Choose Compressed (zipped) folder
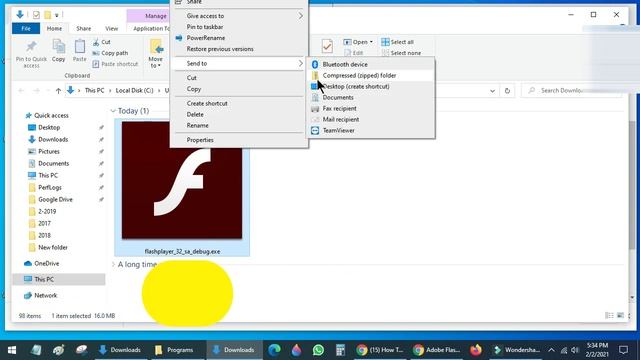The width and height of the screenshot is (640, 360). point(371,76)
